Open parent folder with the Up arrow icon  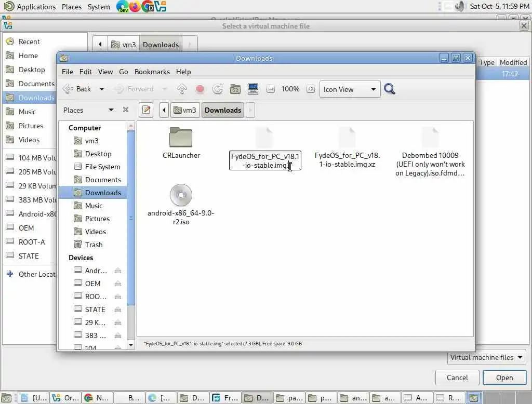click(182, 89)
